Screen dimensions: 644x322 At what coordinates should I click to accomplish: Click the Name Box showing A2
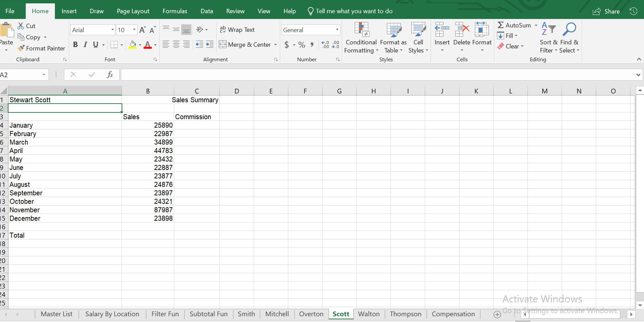(20, 75)
